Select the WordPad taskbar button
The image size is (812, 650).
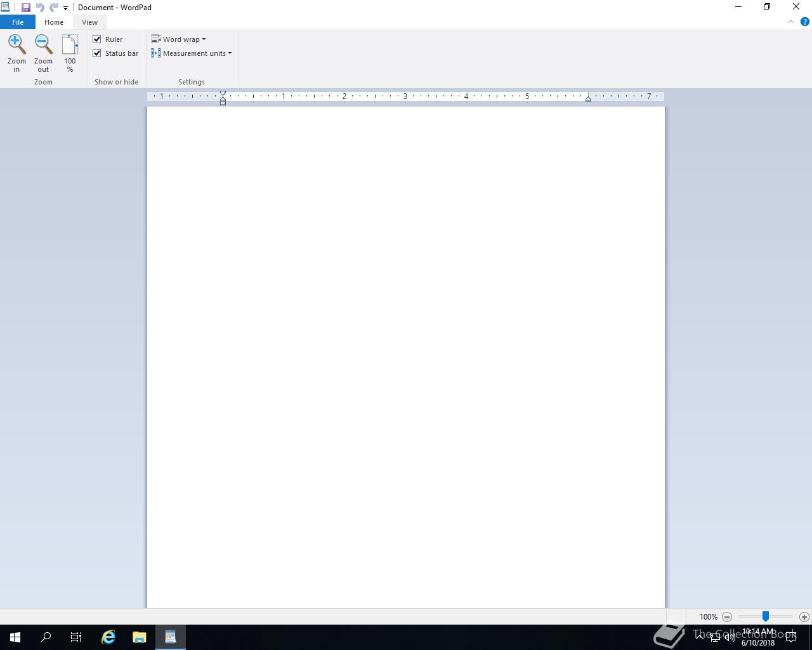pyautogui.click(x=171, y=637)
